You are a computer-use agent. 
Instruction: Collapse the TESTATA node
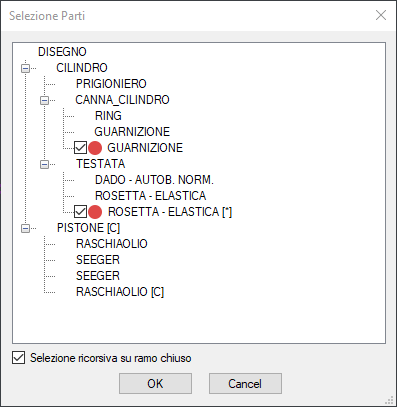[44, 164]
